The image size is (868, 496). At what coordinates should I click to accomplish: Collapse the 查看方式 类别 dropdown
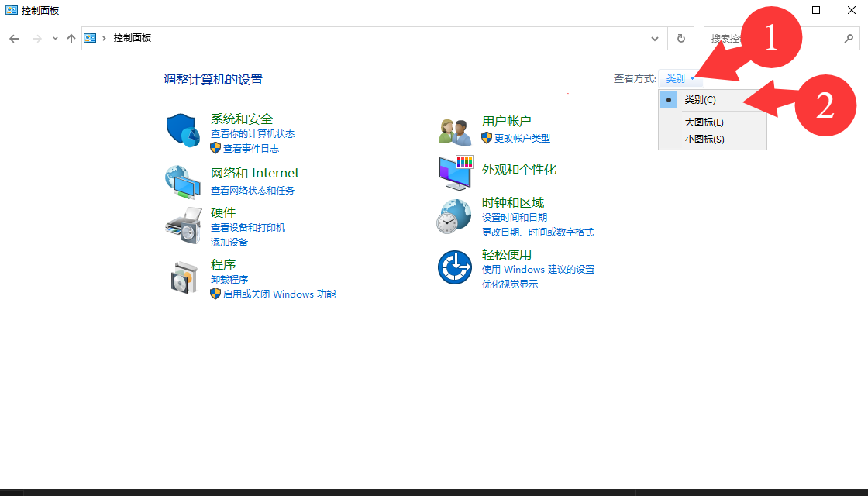[x=680, y=79]
